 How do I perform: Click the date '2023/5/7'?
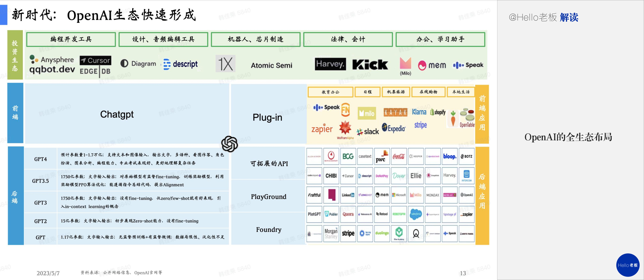point(48,273)
